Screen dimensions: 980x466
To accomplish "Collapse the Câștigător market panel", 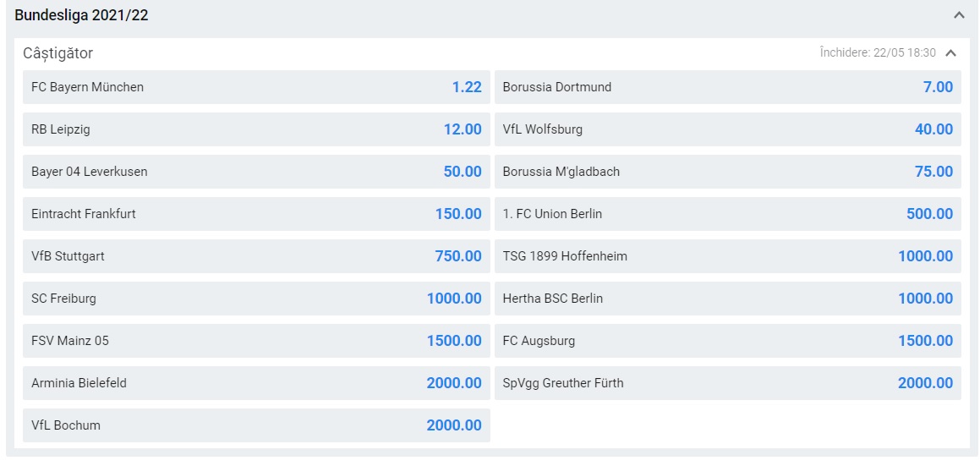I will point(951,53).
